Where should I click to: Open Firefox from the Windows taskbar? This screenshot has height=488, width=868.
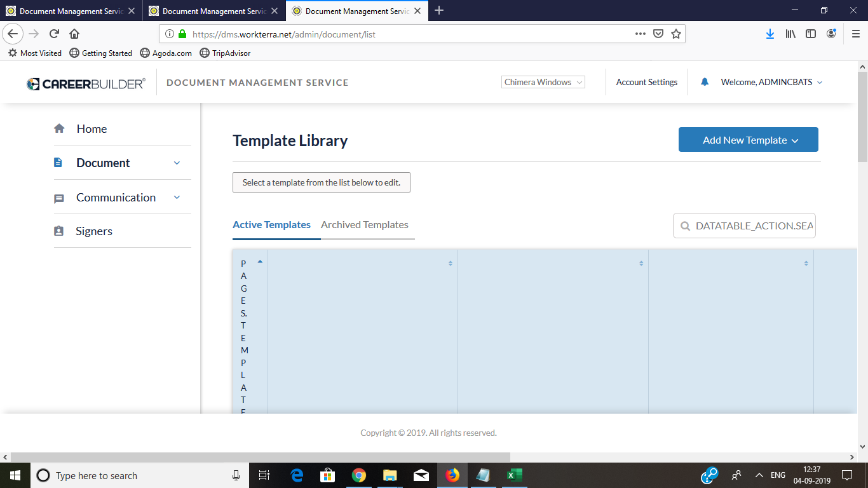click(452, 475)
